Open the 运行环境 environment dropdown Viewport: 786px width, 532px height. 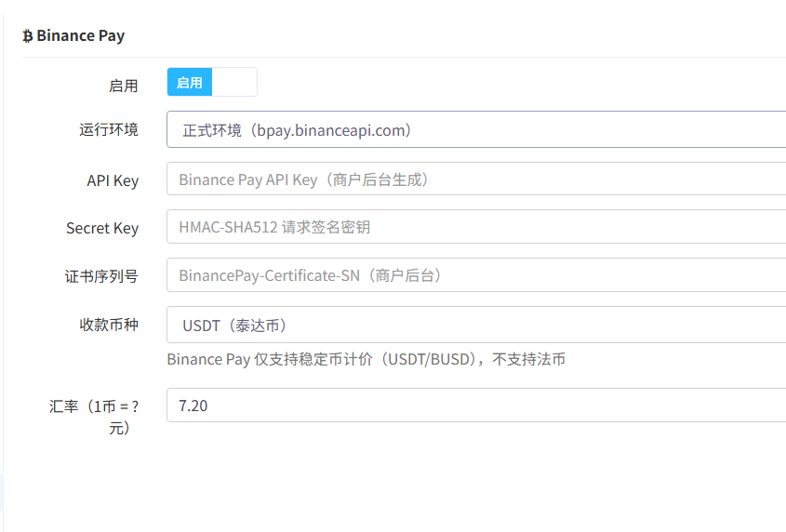[476, 129]
